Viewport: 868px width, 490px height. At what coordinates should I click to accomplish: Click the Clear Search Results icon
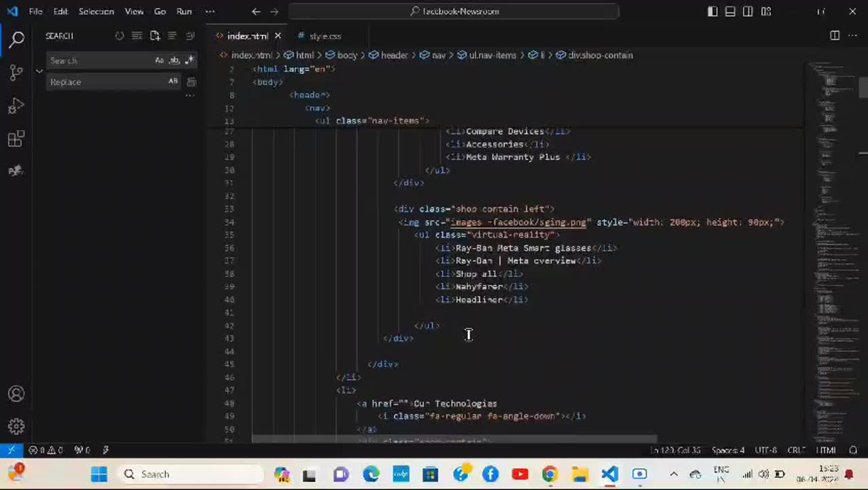pos(137,36)
